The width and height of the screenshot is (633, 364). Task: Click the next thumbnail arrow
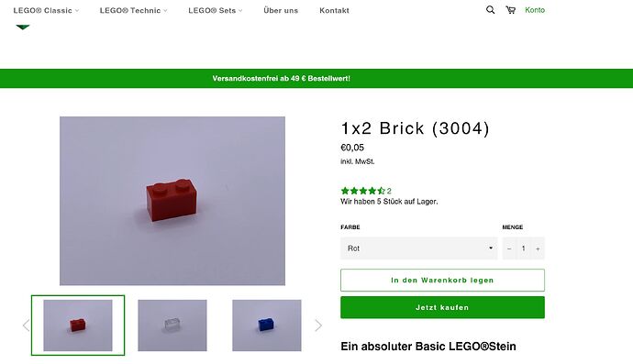[x=318, y=325]
